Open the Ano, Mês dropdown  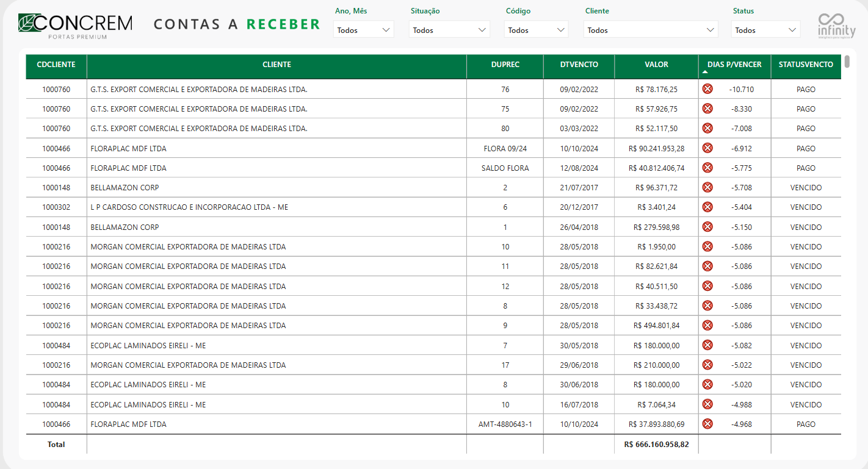(x=364, y=29)
